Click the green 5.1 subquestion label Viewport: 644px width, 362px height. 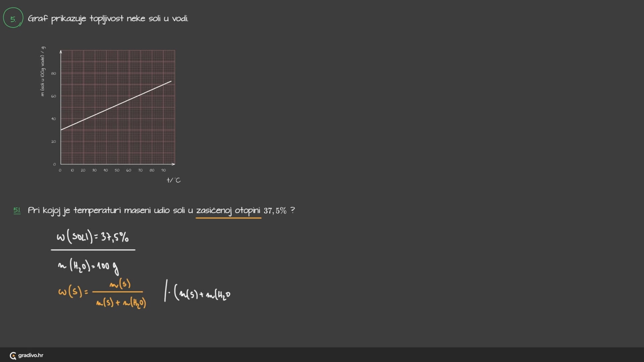(17, 210)
